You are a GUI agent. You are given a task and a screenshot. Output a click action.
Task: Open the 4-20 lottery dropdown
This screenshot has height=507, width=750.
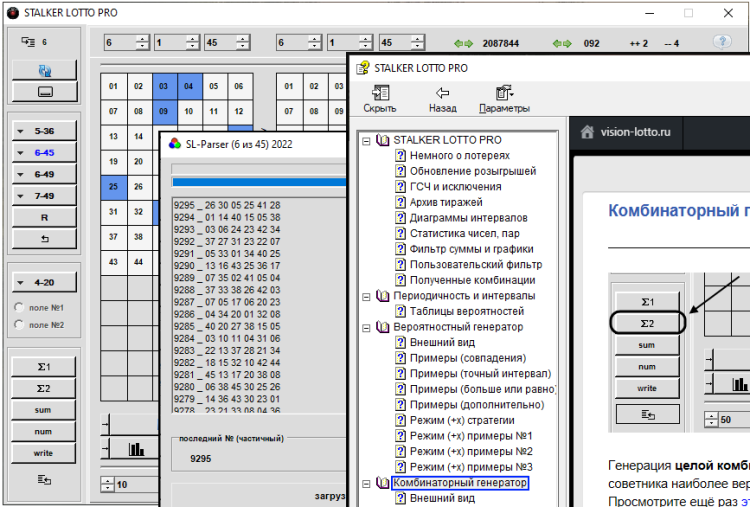coord(45,282)
